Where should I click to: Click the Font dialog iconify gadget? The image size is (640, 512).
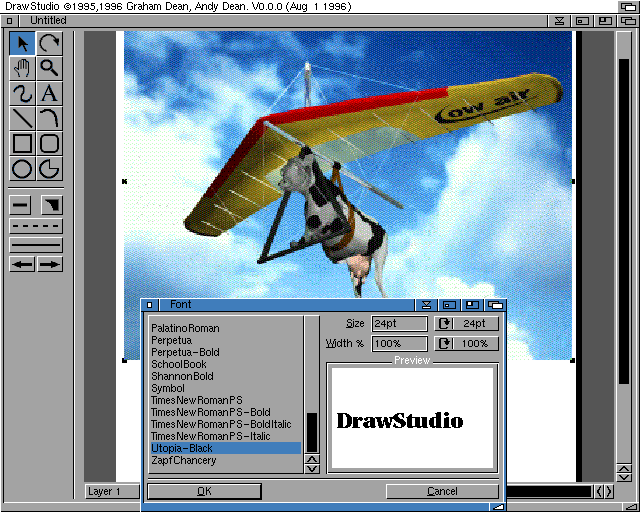[427, 305]
